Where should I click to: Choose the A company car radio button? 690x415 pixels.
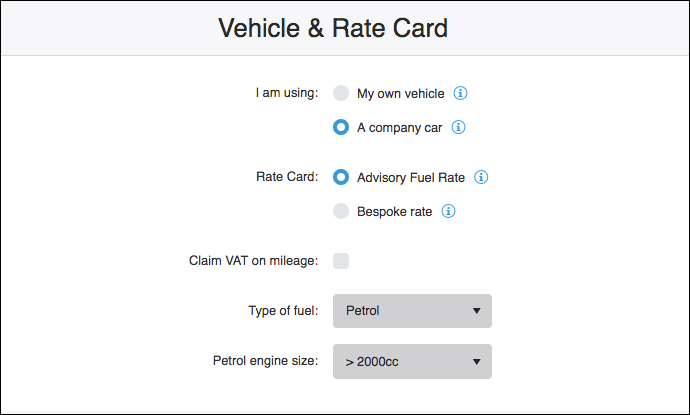pos(341,127)
